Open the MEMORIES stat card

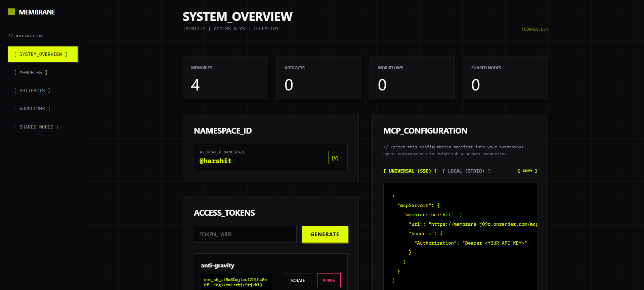tap(225, 78)
